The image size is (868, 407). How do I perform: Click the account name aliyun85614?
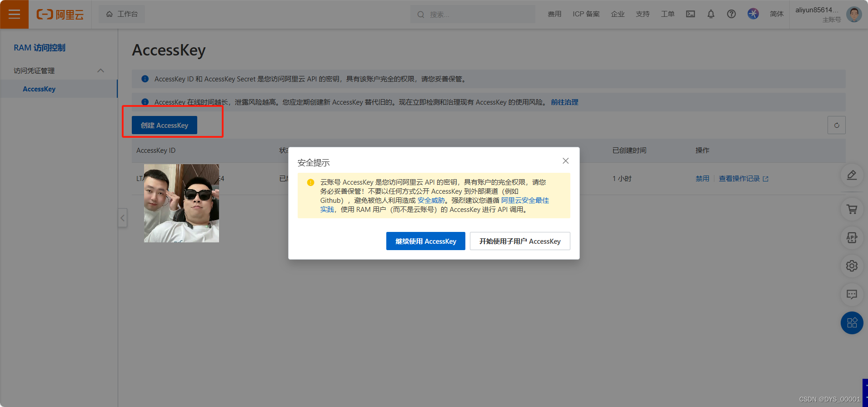pyautogui.click(x=817, y=10)
